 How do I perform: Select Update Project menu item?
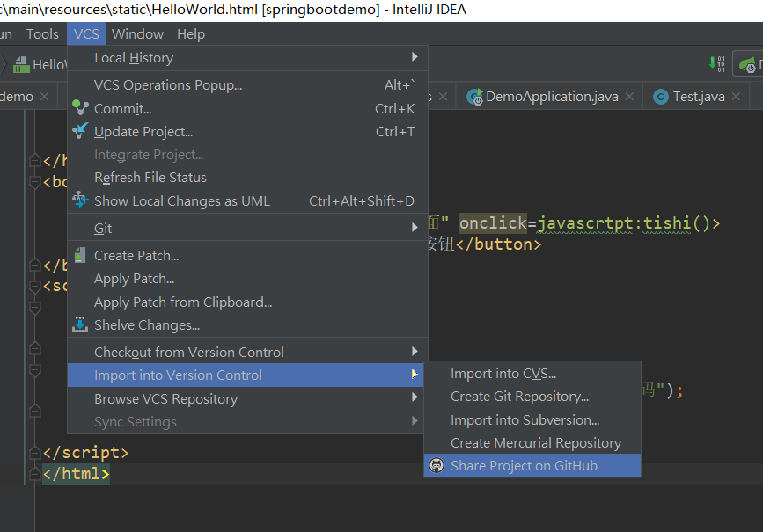(x=247, y=132)
